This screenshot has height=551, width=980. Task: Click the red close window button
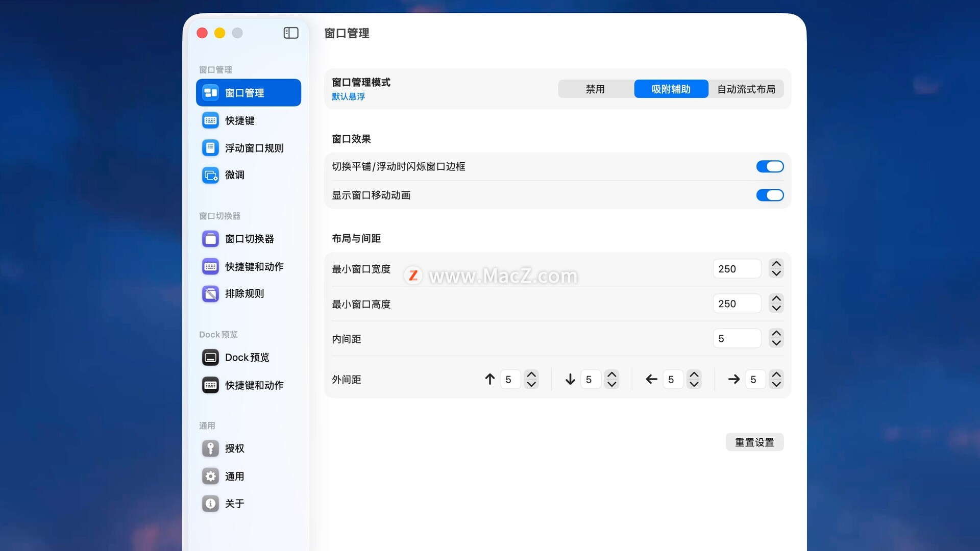pos(202,33)
